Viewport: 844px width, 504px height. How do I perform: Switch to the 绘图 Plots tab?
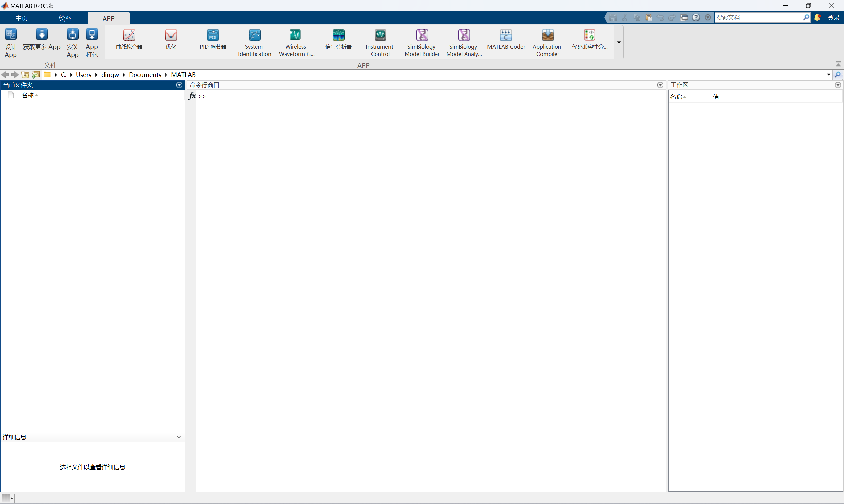click(x=65, y=18)
